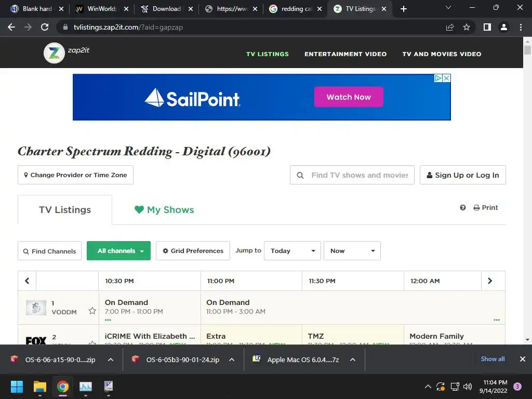This screenshot has height=399, width=532.
Task: Open TV AND MOVIES VIDEO nav item
Action: coord(442,54)
